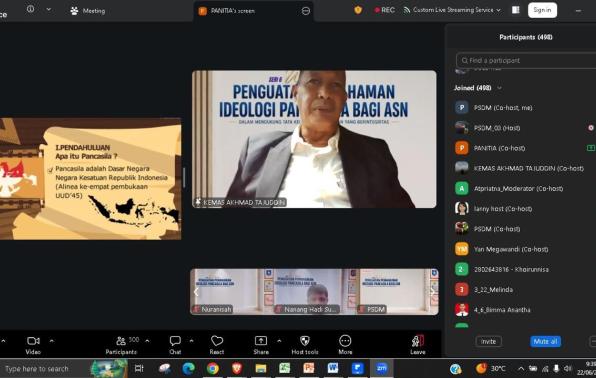Select Nuranisah video thumbnail
The height and width of the screenshot is (378, 596).
(x=230, y=292)
